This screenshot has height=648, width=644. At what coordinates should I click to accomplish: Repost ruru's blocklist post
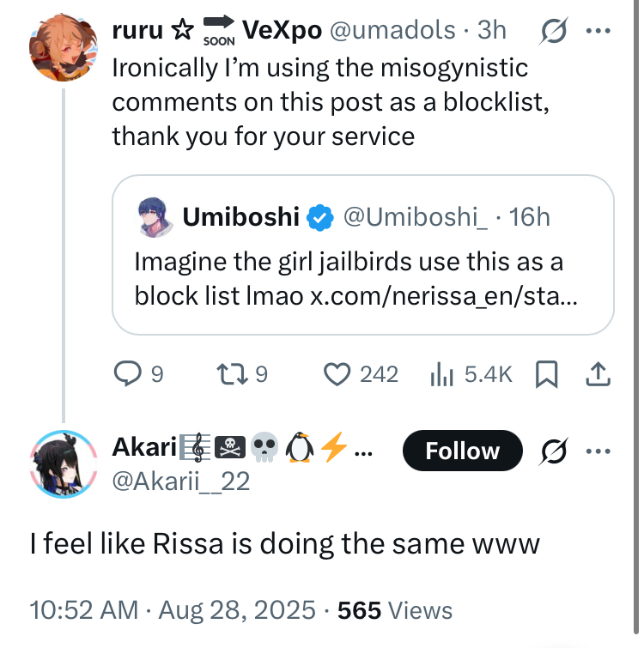click(234, 373)
